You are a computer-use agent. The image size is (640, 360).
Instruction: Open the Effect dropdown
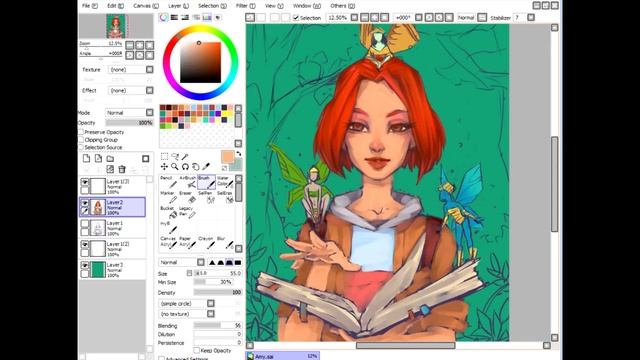pyautogui.click(x=150, y=90)
